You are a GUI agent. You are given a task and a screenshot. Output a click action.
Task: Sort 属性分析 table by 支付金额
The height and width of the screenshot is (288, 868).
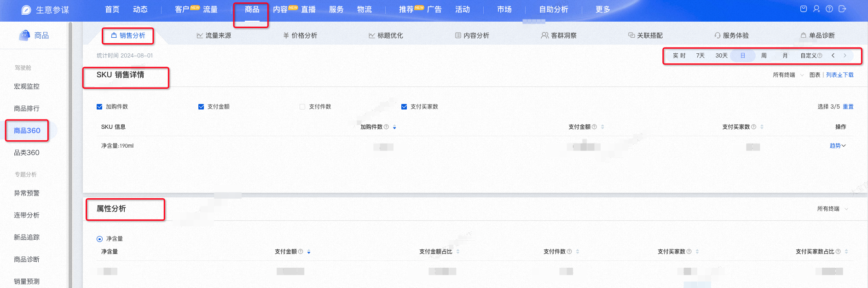[309, 252]
